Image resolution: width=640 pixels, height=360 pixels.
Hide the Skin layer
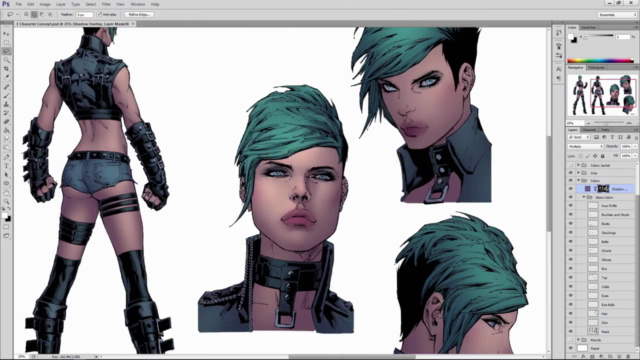click(571, 322)
